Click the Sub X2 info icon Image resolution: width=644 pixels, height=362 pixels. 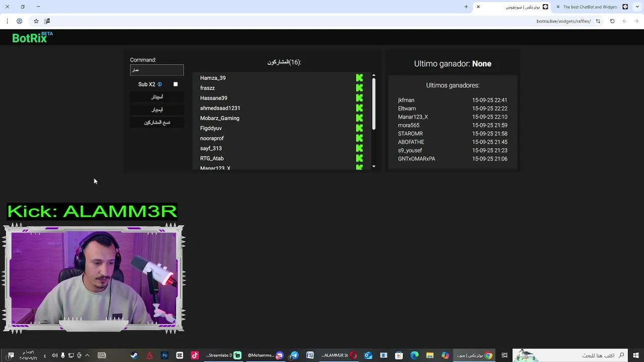[x=159, y=84]
